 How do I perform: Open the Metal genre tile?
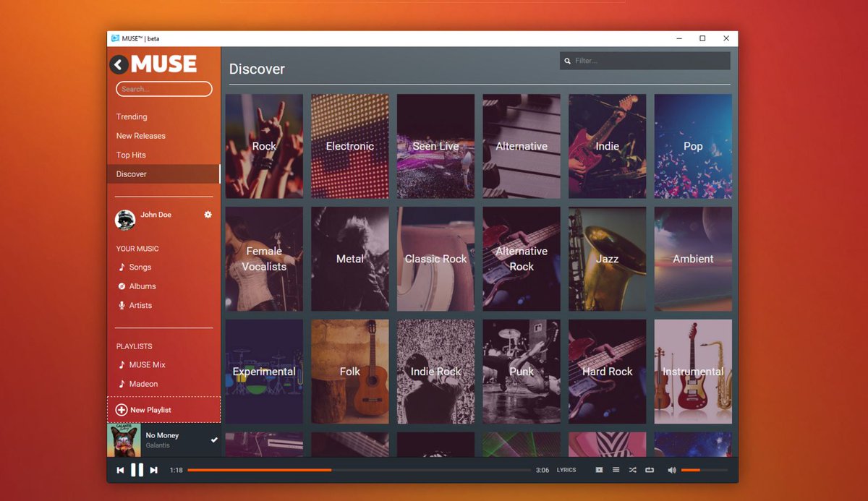[350, 259]
